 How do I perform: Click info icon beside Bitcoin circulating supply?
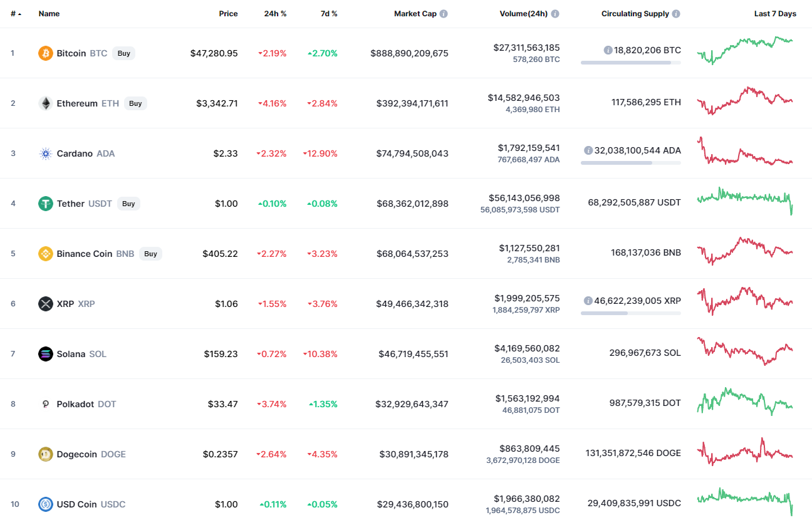click(608, 50)
